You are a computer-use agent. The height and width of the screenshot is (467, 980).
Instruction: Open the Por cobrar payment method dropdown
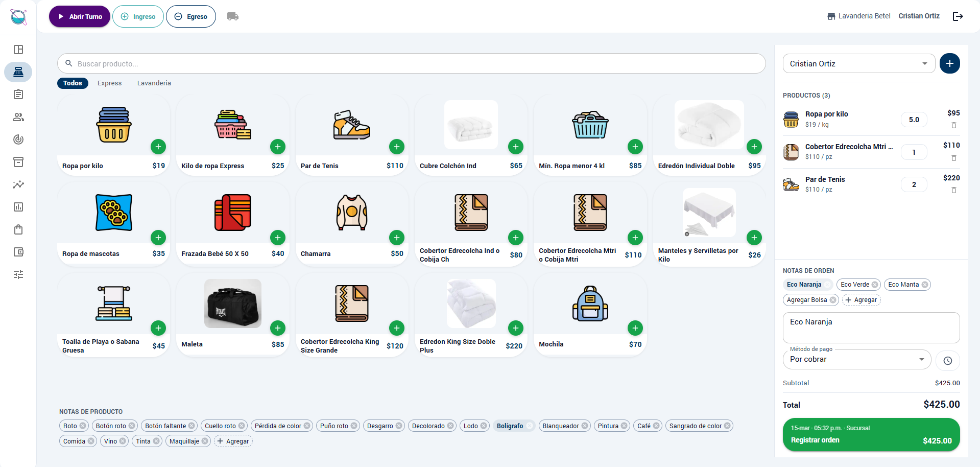(x=856, y=359)
